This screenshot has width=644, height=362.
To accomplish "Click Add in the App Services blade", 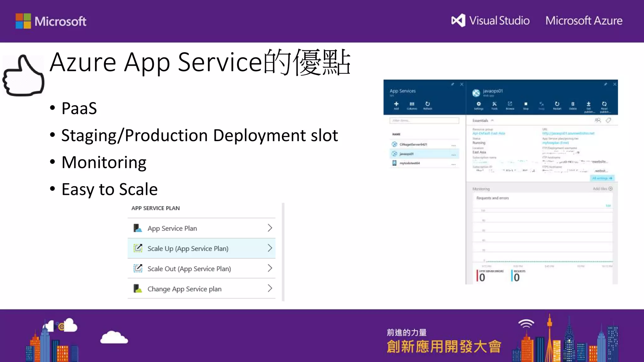I will click(x=396, y=105).
